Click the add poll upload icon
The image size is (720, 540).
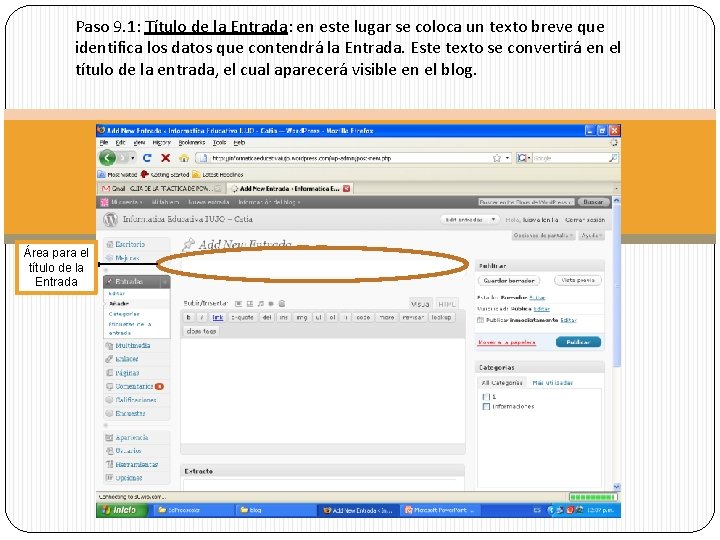(282, 304)
